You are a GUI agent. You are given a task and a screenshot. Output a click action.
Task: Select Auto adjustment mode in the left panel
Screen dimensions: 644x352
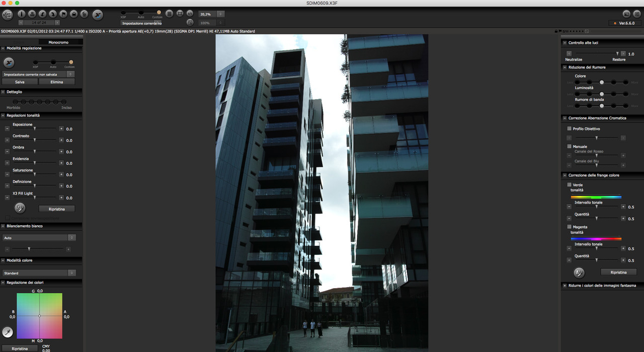(53, 62)
